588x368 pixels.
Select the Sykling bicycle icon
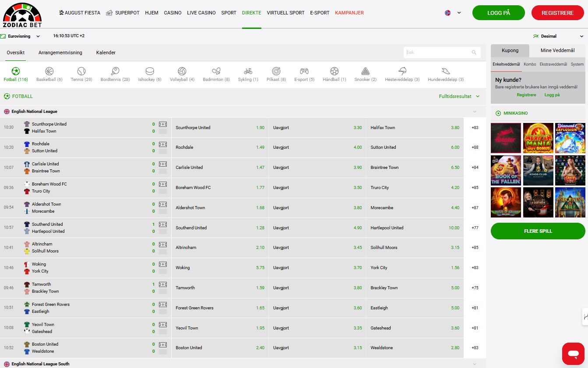point(248,71)
